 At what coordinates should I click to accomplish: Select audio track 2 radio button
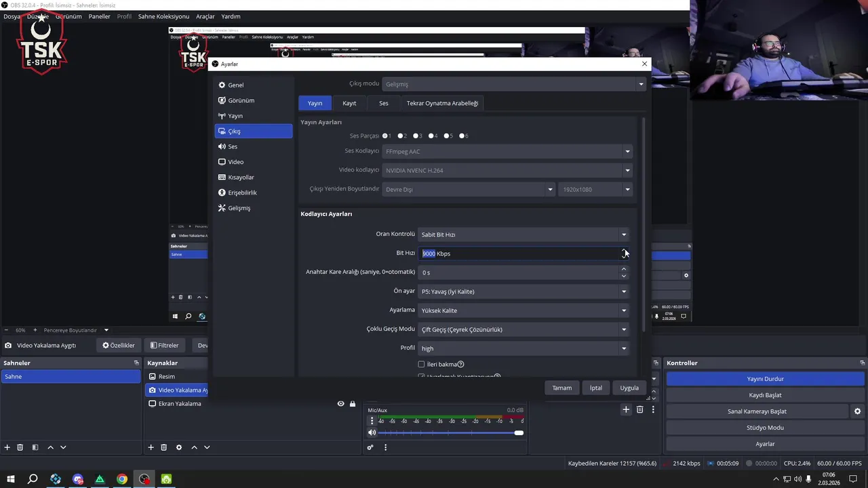point(401,136)
